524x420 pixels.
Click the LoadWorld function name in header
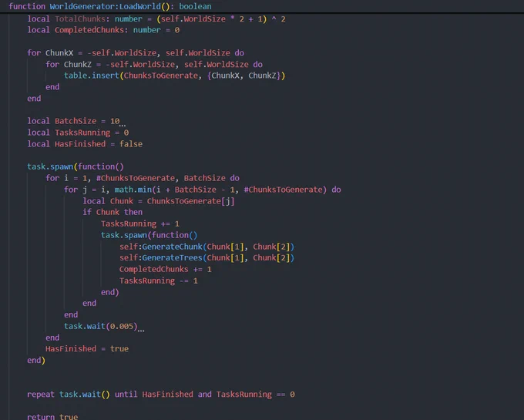point(139,6)
